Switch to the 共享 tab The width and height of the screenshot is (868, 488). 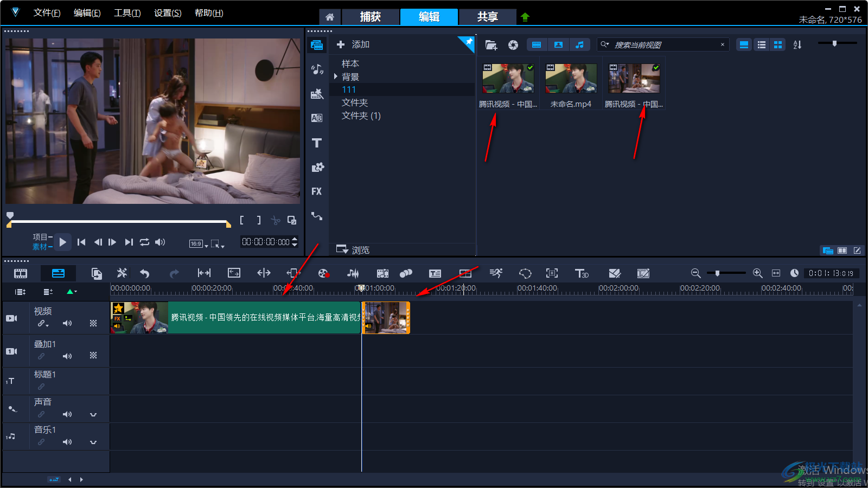point(487,17)
